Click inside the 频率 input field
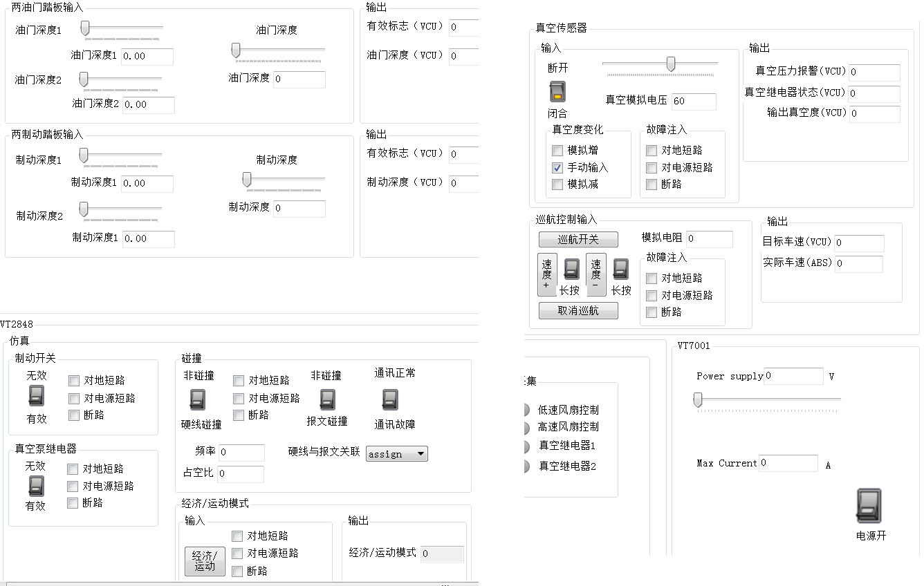 241,453
